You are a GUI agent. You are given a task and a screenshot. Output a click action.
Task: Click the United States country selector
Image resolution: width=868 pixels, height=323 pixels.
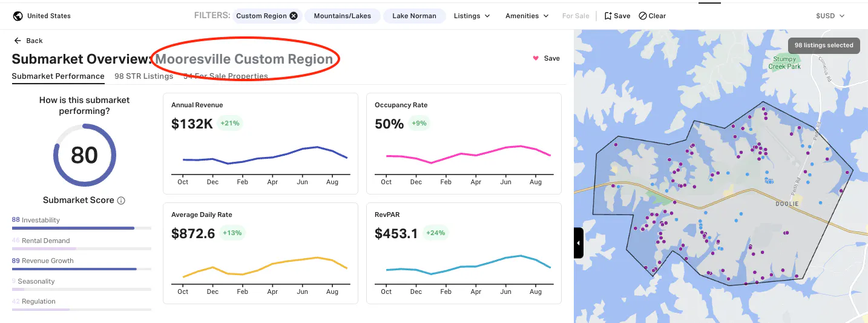click(x=42, y=16)
